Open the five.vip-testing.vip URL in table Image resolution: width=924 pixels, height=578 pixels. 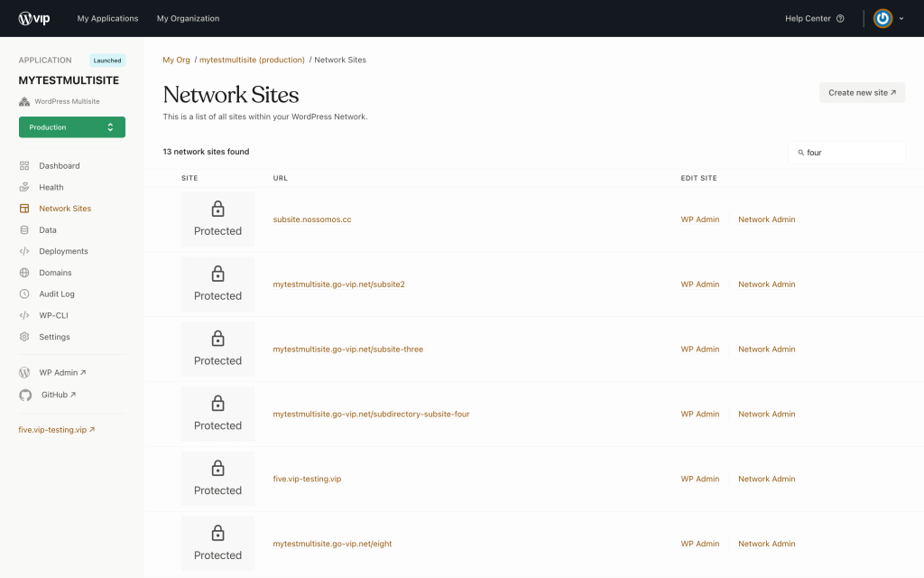click(307, 479)
